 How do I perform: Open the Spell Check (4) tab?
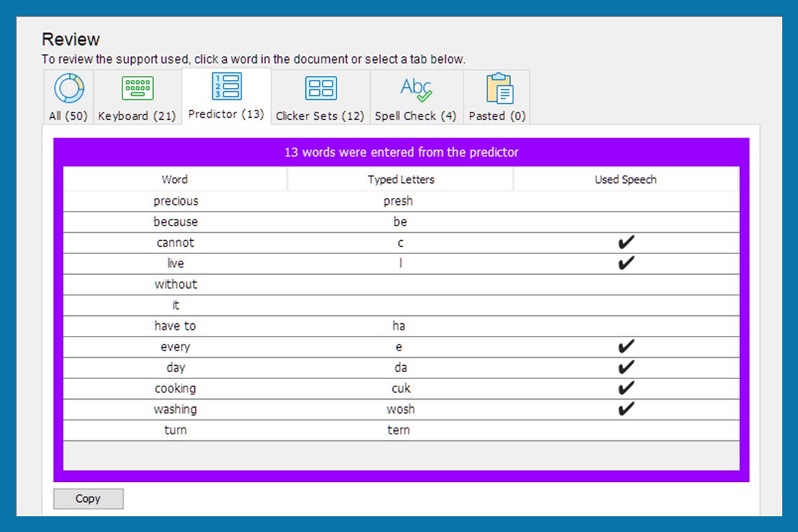pyautogui.click(x=416, y=116)
